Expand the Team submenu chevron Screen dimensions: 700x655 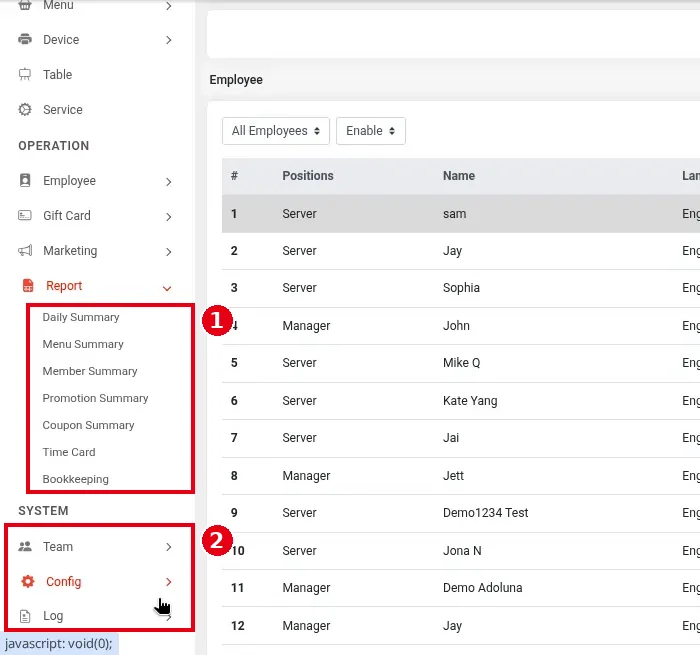168,547
